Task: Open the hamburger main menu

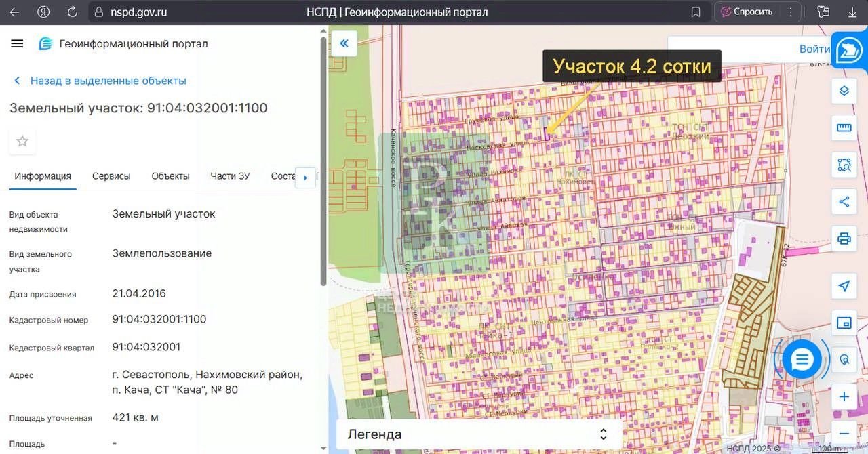Action: tap(17, 44)
